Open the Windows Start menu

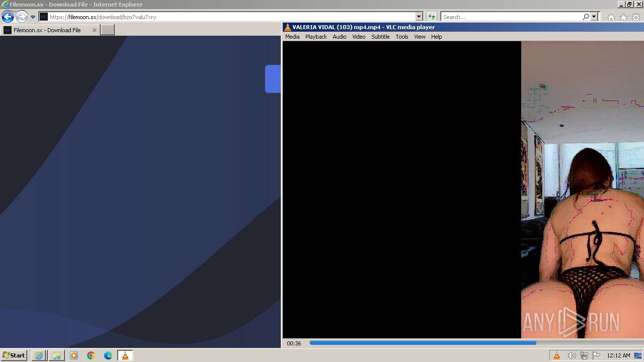[14, 355]
